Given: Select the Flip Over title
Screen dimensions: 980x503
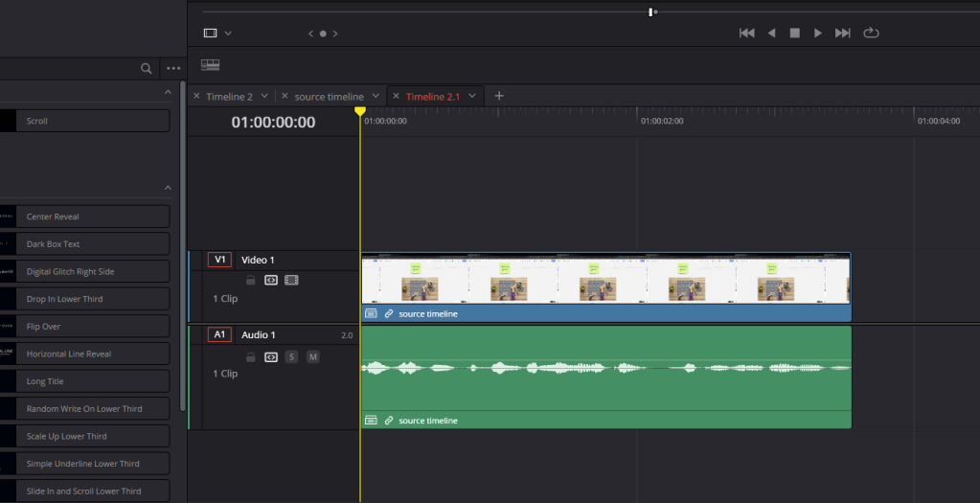Looking at the screenshot, I should pos(84,327).
